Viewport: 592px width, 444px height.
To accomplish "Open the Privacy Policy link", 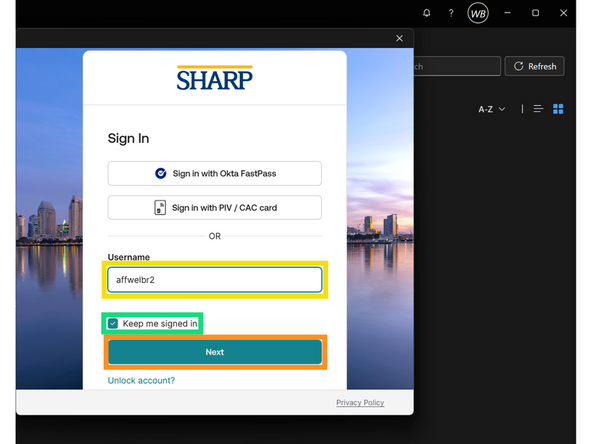I will [360, 402].
